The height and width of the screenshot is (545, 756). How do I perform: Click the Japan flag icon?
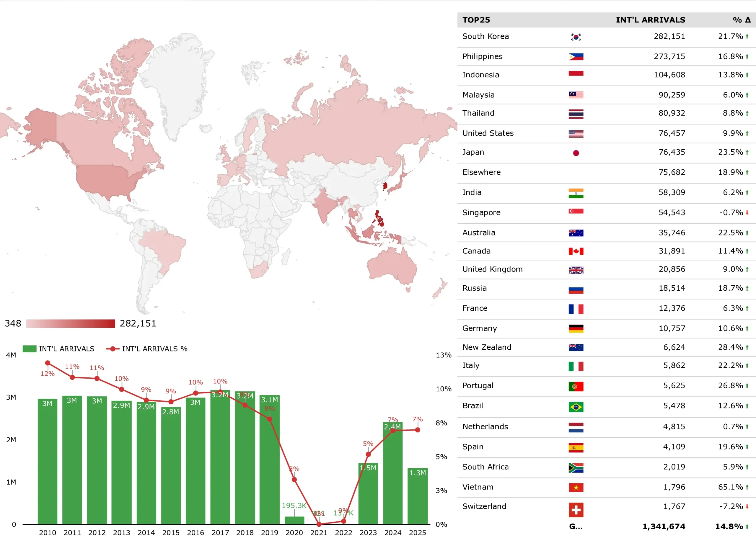pyautogui.click(x=576, y=153)
